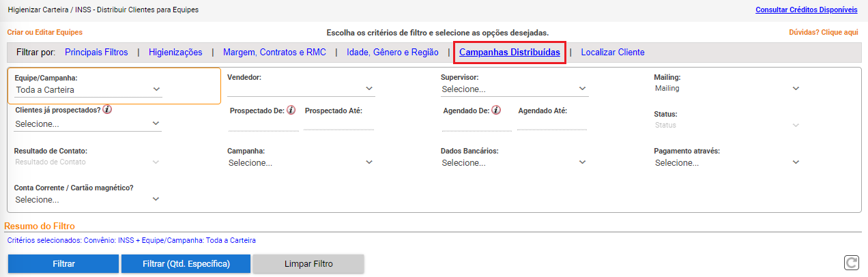
Task: Click info icon beside Clientes já prospectados
Action: [108, 109]
